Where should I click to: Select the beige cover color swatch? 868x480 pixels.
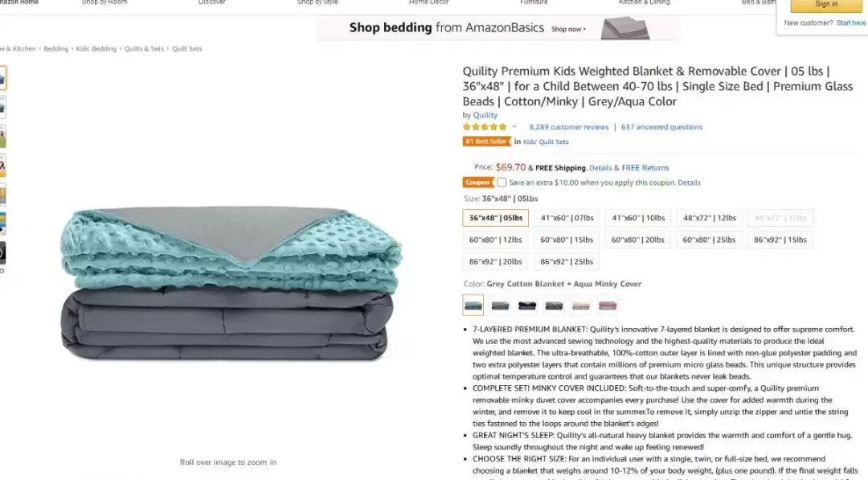pyautogui.click(x=581, y=305)
